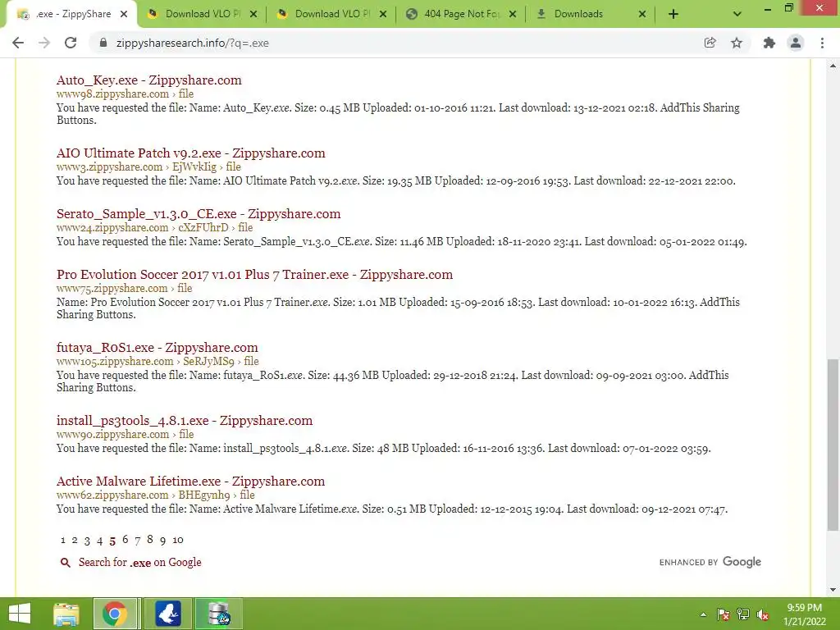Close the Downloads tab
Image resolution: width=840 pixels, height=630 pixels.
coord(642,15)
